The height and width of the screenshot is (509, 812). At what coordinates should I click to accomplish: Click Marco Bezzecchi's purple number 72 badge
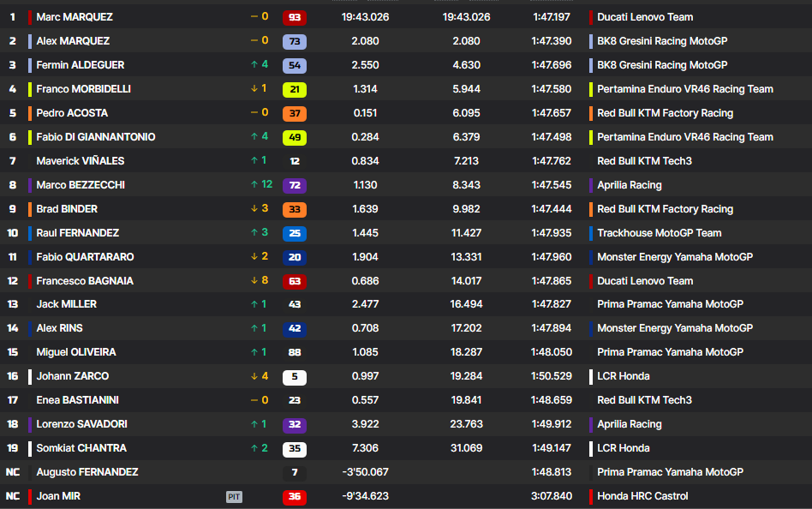(x=294, y=185)
